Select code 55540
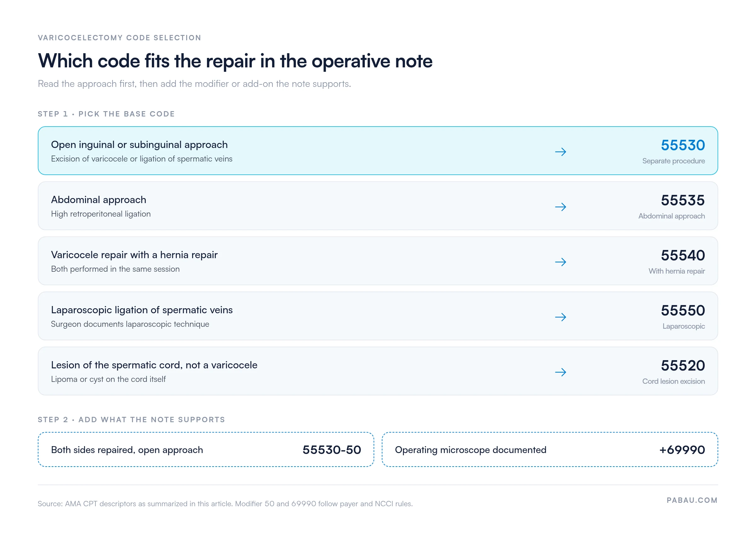The height and width of the screenshot is (539, 756). [x=683, y=256]
